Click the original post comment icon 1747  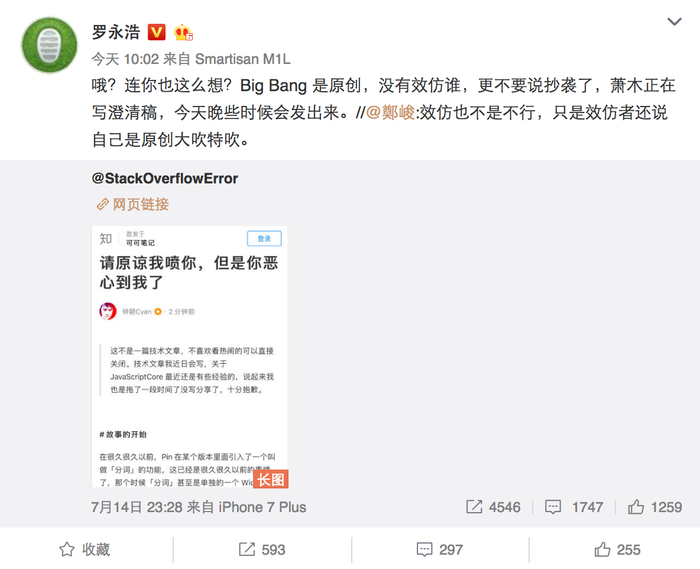coord(574,507)
